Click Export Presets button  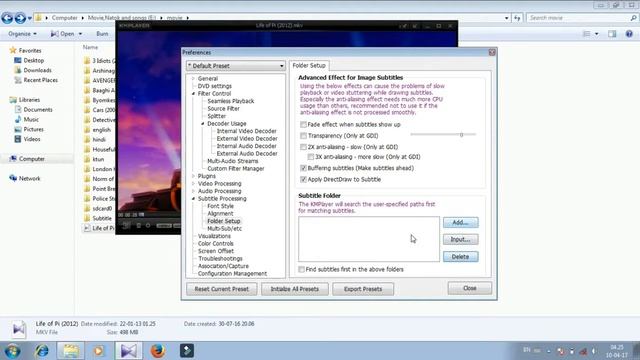click(363, 289)
